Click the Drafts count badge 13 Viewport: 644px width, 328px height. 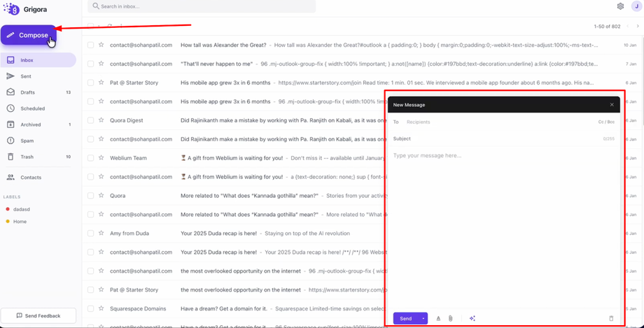coord(68,92)
